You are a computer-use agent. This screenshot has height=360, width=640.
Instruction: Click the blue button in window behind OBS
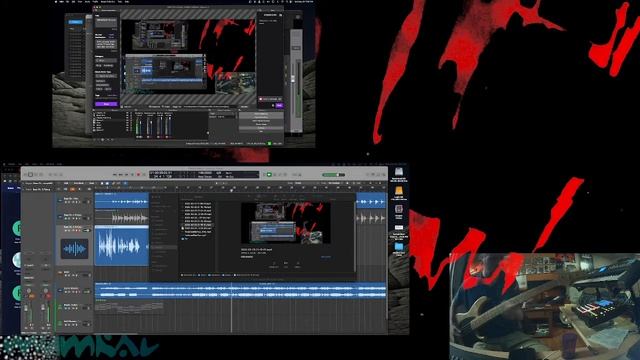pos(76,22)
